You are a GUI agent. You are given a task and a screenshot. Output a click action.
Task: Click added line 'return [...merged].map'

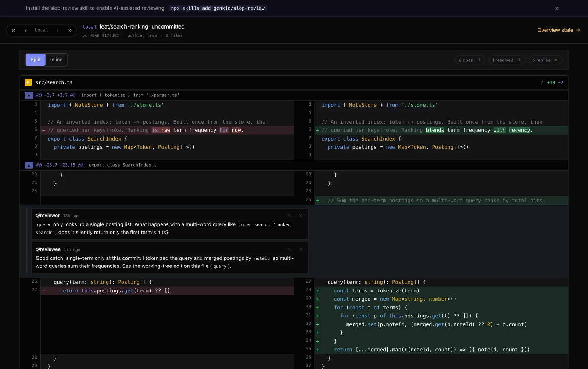441,350
